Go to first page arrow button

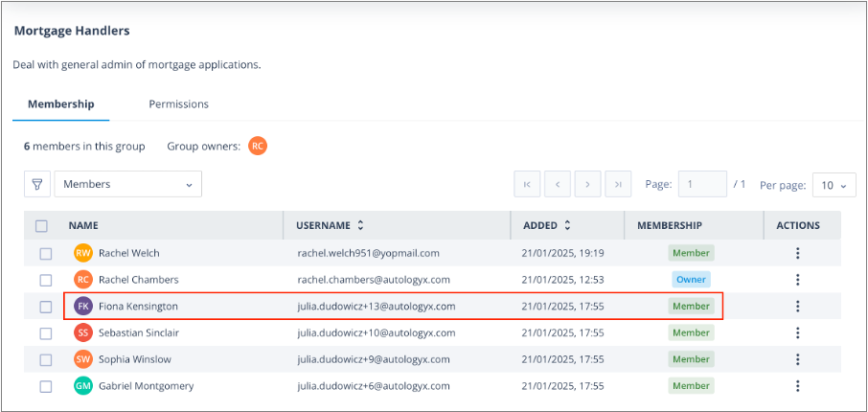(x=527, y=184)
